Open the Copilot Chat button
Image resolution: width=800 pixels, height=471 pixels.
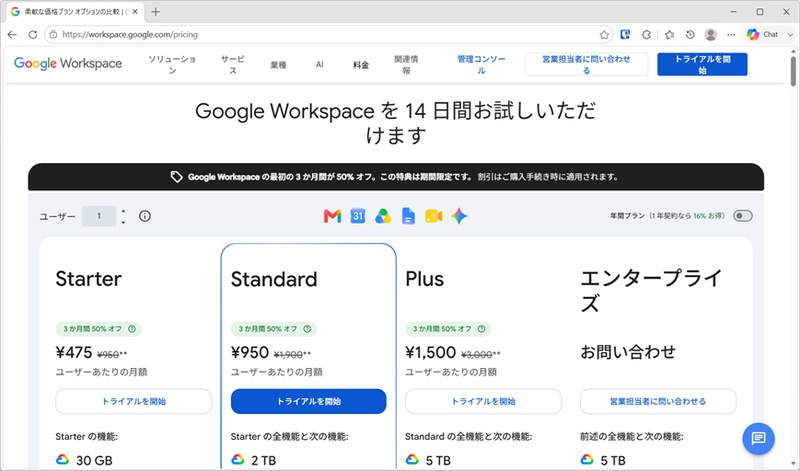click(762, 35)
